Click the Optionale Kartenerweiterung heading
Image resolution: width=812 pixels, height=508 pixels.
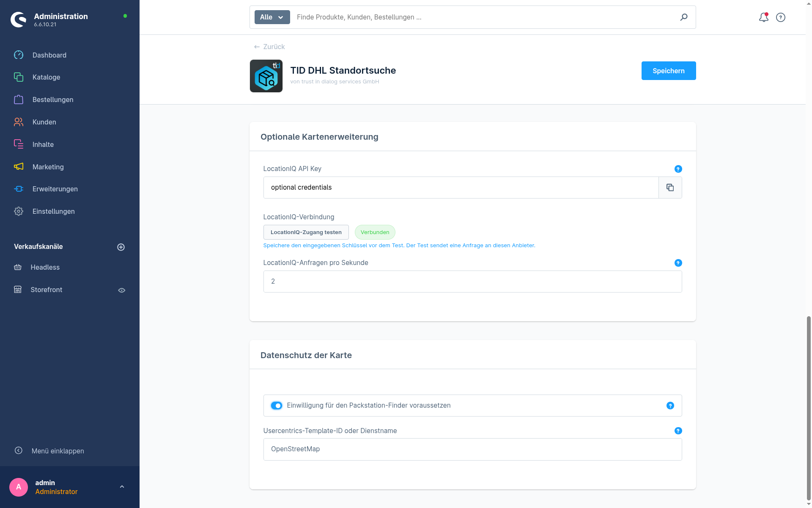319,137
